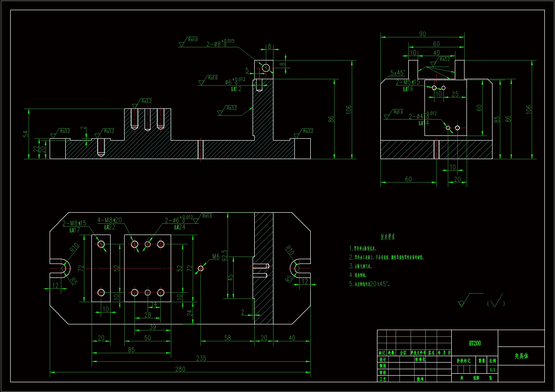Select the 技术要求 heading text
555x392 pixels.
tap(388, 237)
